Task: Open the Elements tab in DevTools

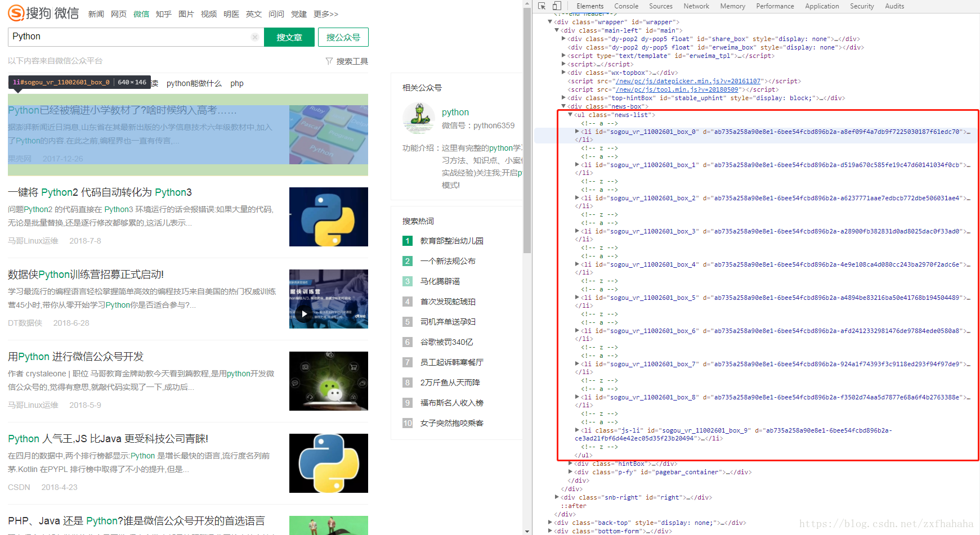Action: click(590, 6)
